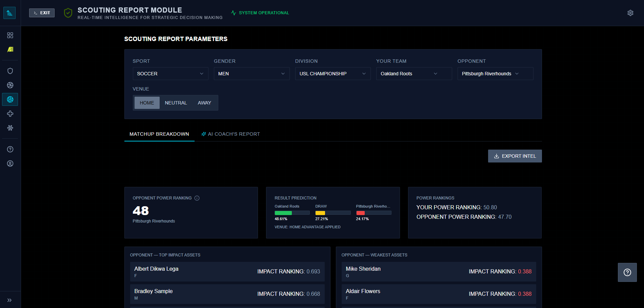The height and width of the screenshot is (308, 644).
Task: Open the OPPONENT dropdown showing Pittsburgh Riverhounds
Action: (x=495, y=74)
